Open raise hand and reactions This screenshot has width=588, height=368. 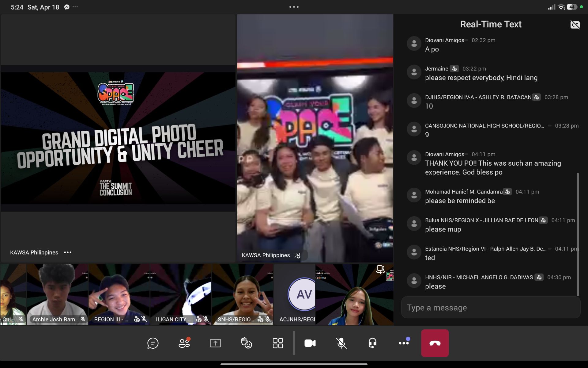[247, 343]
